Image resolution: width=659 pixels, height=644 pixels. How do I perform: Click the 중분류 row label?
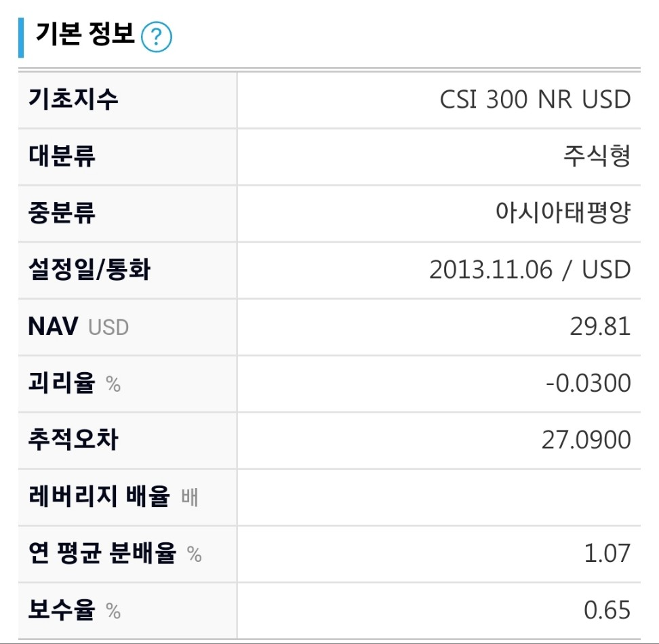[x=62, y=212]
